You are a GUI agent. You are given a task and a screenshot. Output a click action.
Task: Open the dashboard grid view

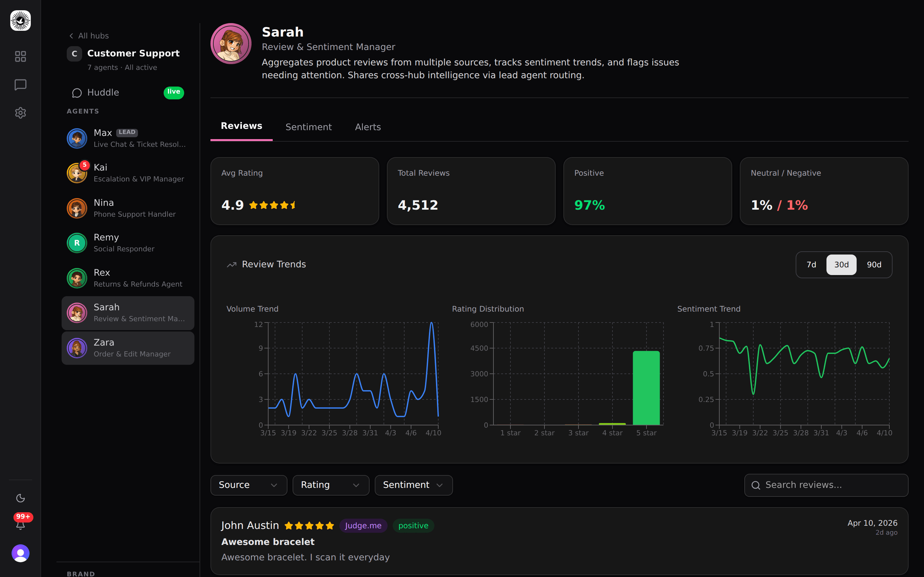[x=20, y=56]
